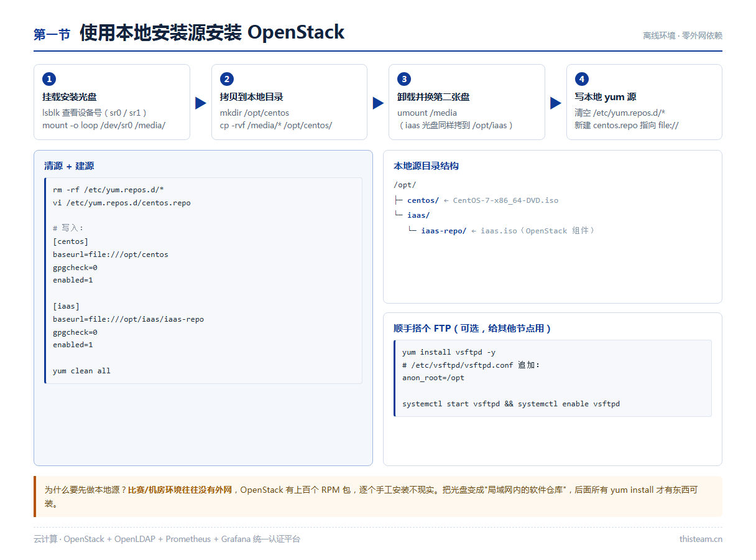This screenshot has height=560, width=756.
Task: Click the # /etc/vsftpd/vsftpd.conf 追加: comment
Action: point(471,365)
